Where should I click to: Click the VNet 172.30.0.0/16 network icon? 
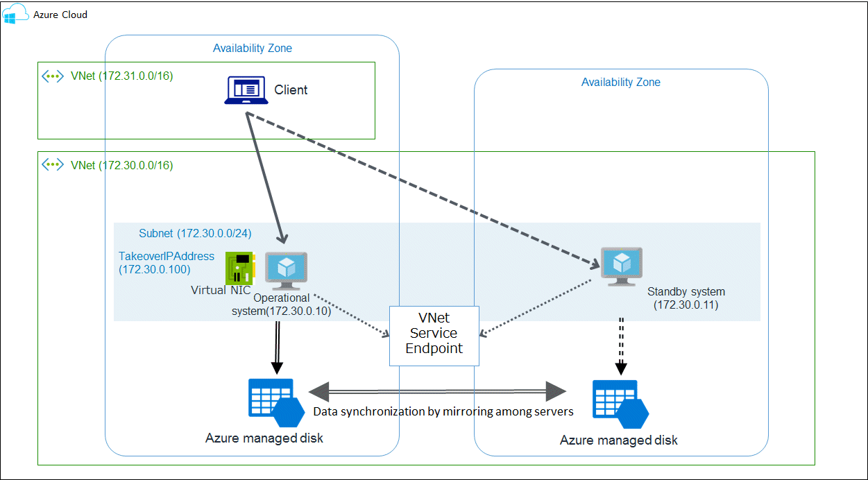point(53,165)
